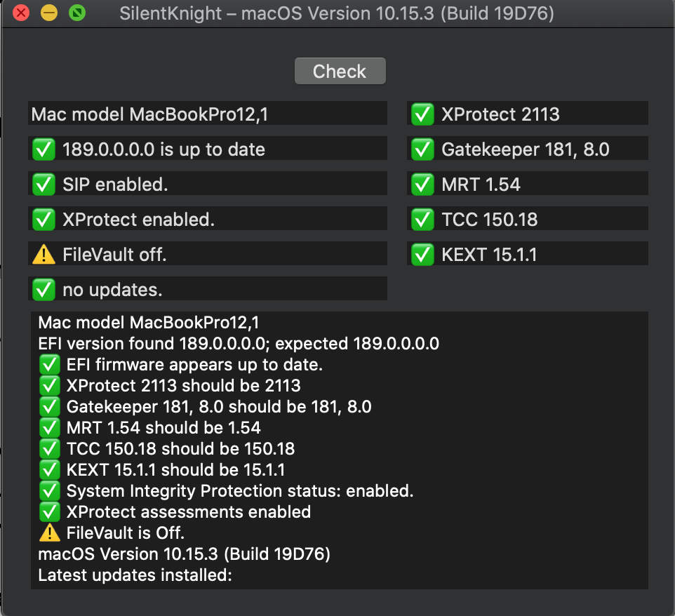Click green checkmark beside 'KEXT 15.1.1' field
This screenshot has height=616, width=675.
pyautogui.click(x=422, y=255)
